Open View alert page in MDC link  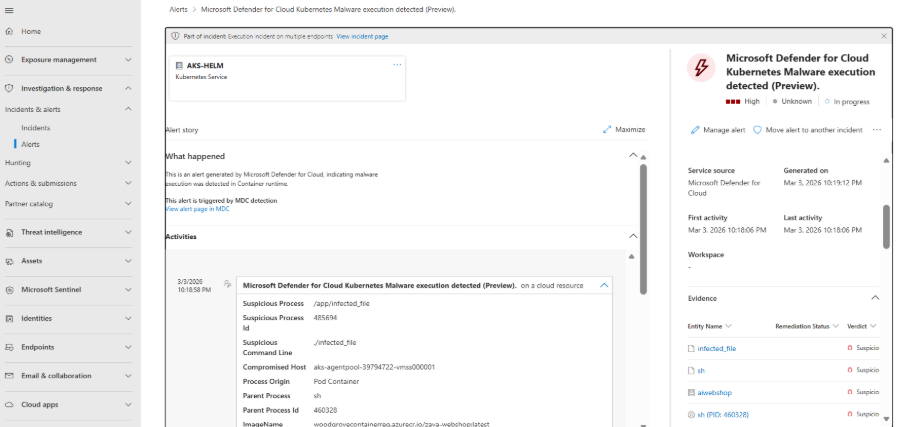(197, 209)
